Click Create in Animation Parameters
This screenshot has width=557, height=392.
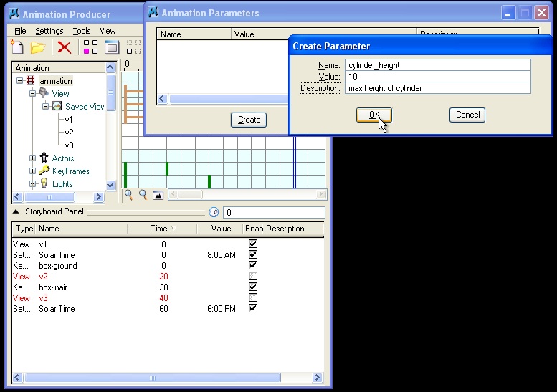(249, 120)
